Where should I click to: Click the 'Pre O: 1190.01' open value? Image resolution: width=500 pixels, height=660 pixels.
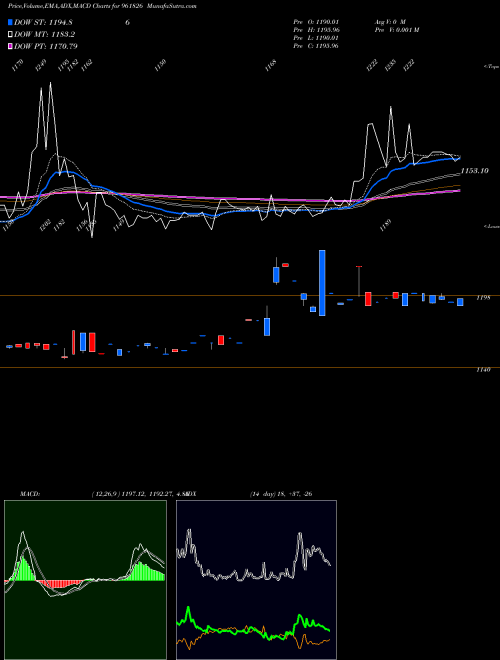coord(316,22)
